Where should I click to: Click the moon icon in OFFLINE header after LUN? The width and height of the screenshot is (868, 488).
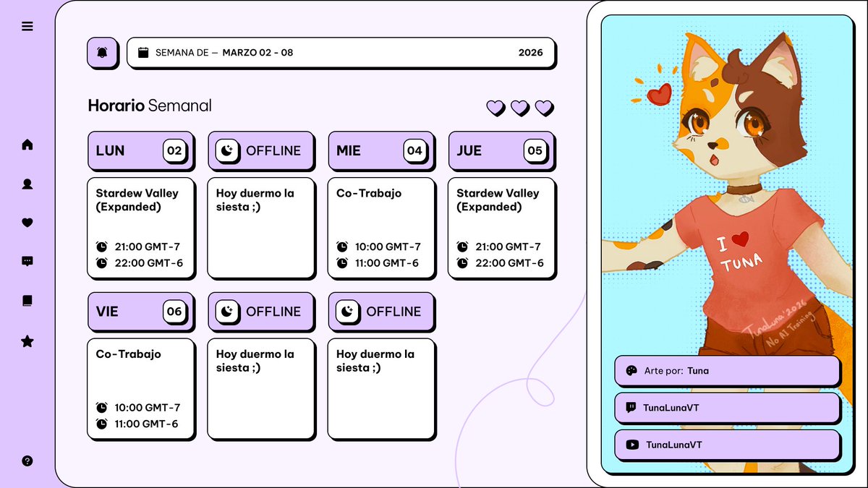[x=227, y=150]
